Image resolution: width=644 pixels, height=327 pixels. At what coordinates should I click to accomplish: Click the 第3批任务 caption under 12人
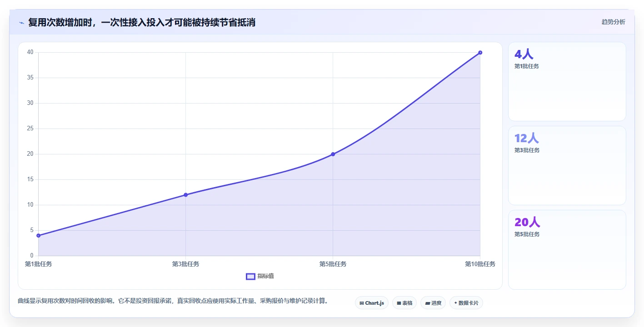527,150
